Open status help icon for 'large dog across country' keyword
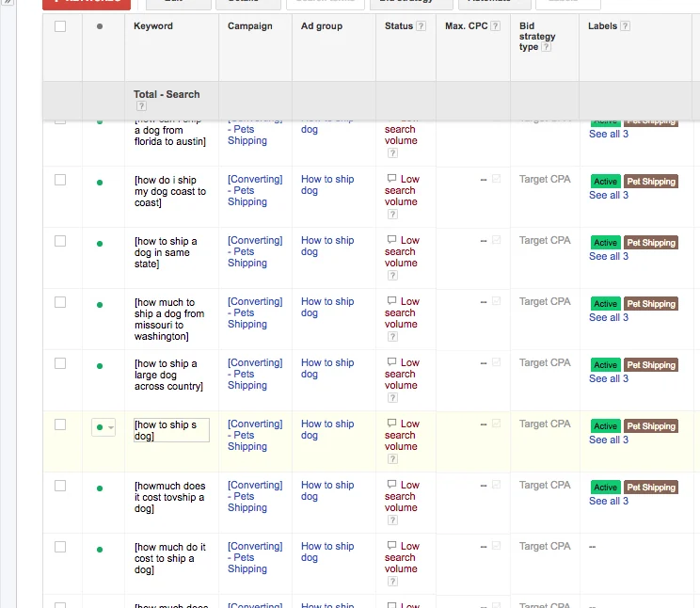This screenshot has height=608, width=700. click(x=392, y=398)
